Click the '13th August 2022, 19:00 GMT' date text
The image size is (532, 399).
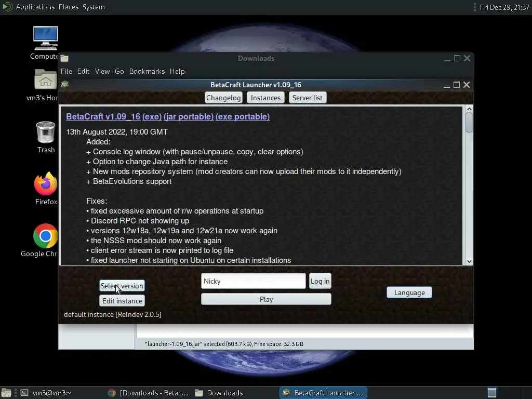[117, 131]
